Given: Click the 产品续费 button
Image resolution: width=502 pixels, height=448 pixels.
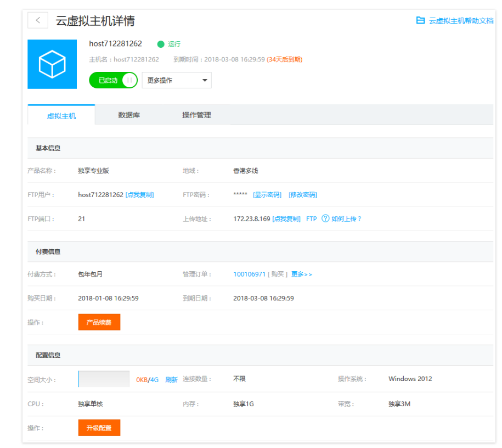Looking at the screenshot, I should [x=99, y=322].
